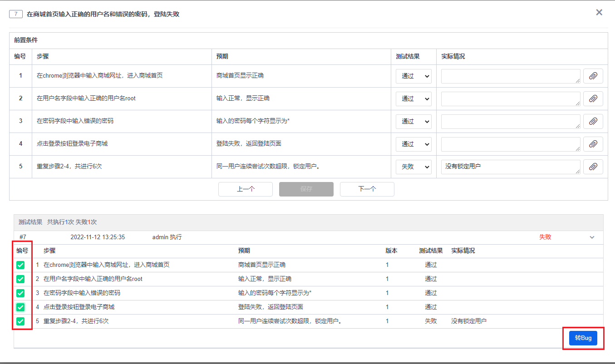Screen dimensions: 615x364
Task: Uncheck the checkbox for 在密码字段中输入错误的密码 result row
Action: pyautogui.click(x=20, y=293)
